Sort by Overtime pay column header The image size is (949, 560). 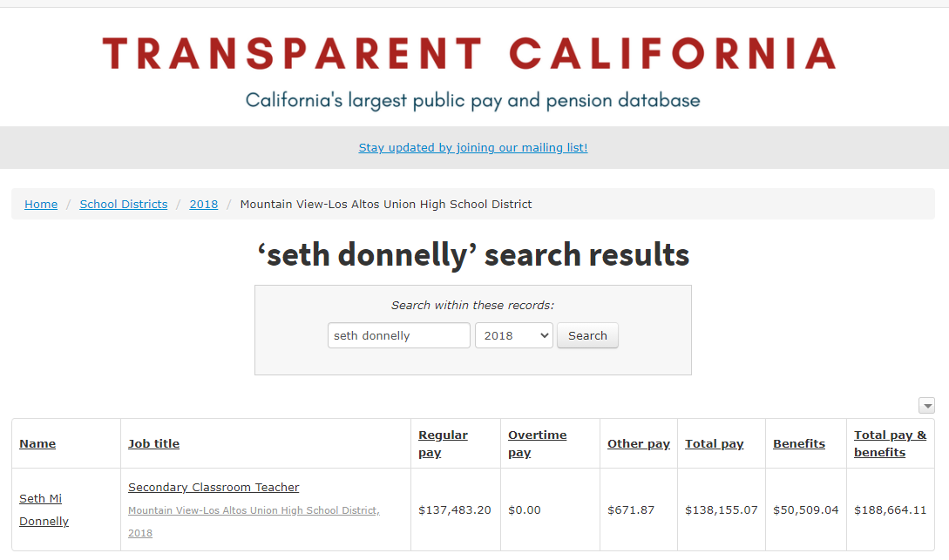point(537,443)
